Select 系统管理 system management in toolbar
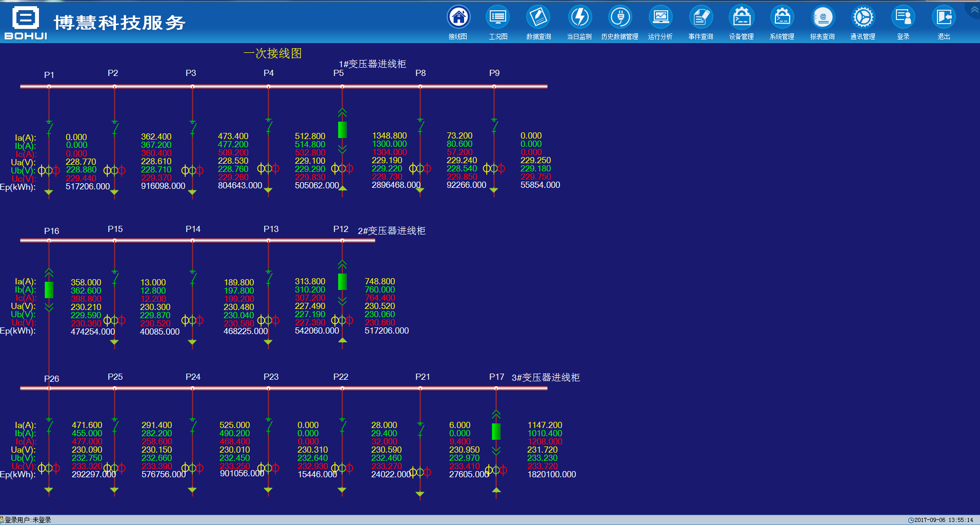This screenshot has height=525, width=980. [x=782, y=17]
